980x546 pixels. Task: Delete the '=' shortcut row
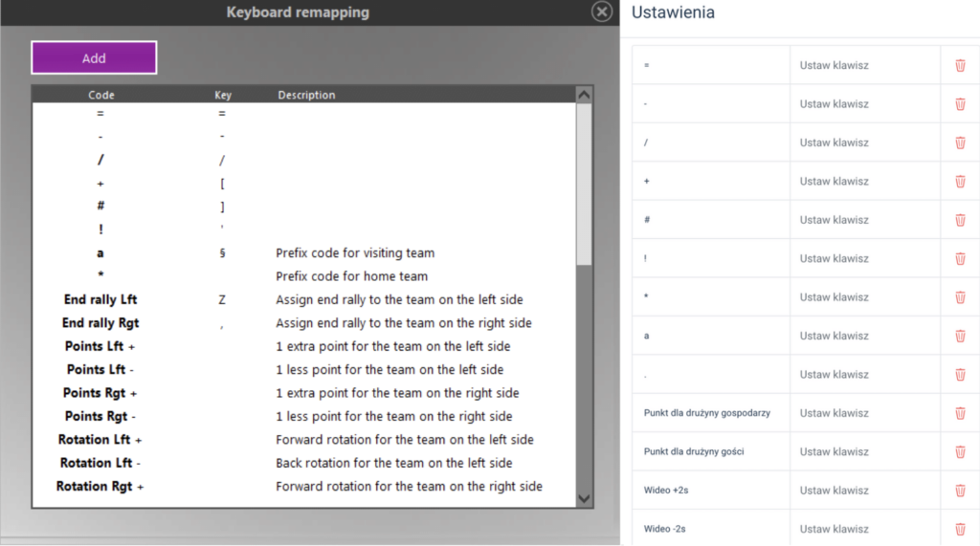coord(960,65)
